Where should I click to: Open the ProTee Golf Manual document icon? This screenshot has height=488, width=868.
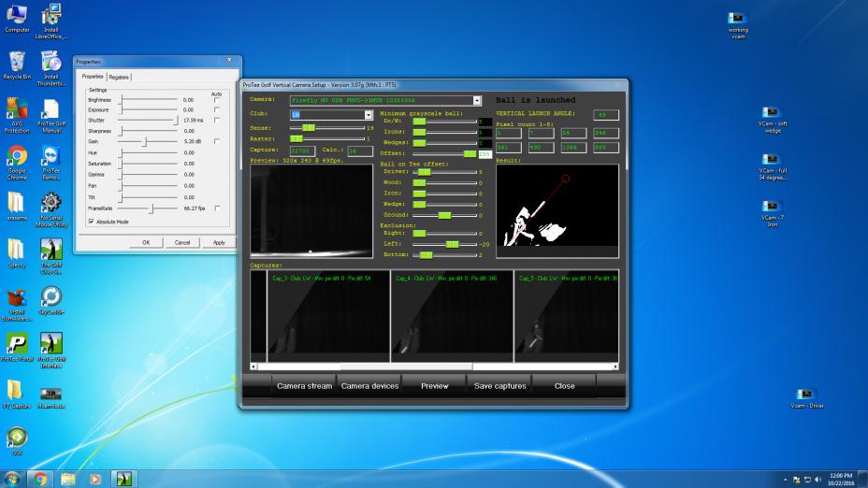pyautogui.click(x=51, y=116)
